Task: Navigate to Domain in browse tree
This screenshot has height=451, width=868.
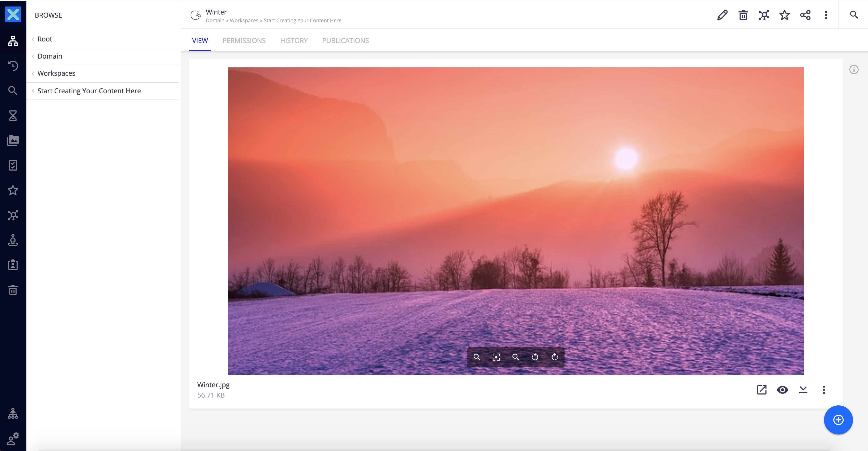Action: point(50,56)
